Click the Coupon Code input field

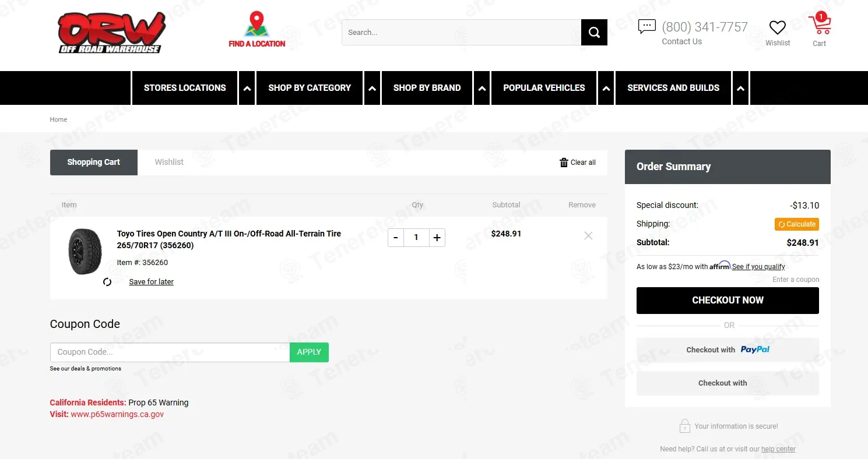[x=170, y=352]
